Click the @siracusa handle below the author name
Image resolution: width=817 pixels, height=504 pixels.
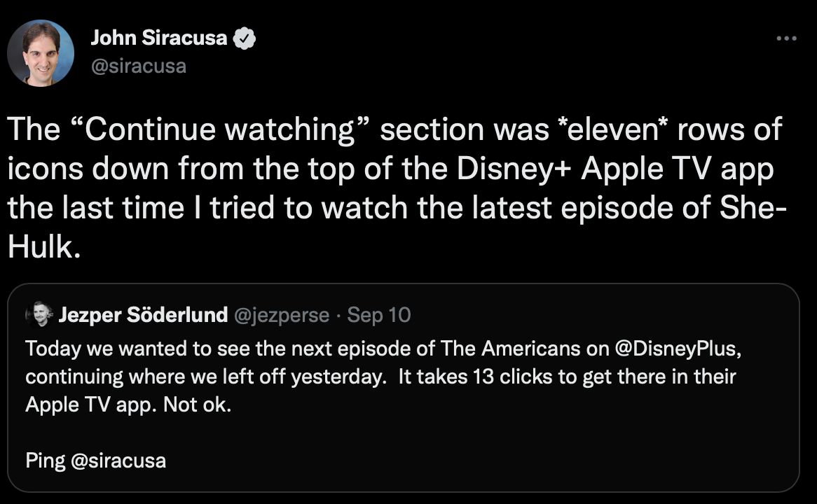click(x=138, y=66)
